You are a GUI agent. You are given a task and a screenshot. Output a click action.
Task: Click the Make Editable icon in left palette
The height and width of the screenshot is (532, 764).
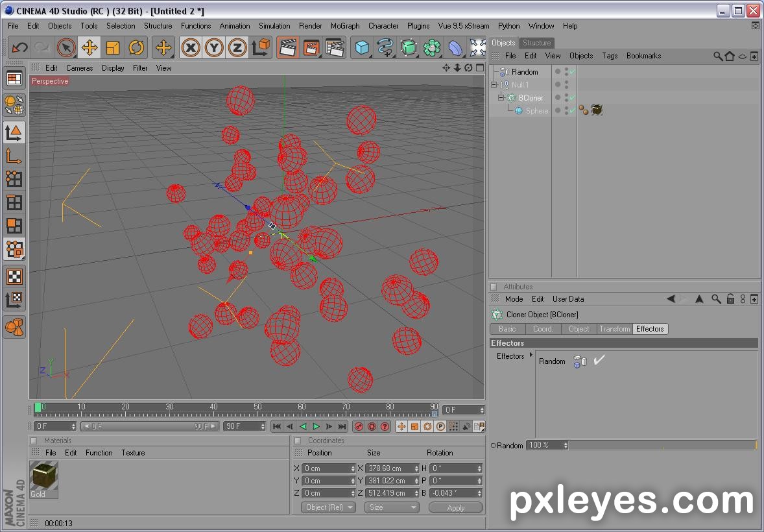point(15,105)
